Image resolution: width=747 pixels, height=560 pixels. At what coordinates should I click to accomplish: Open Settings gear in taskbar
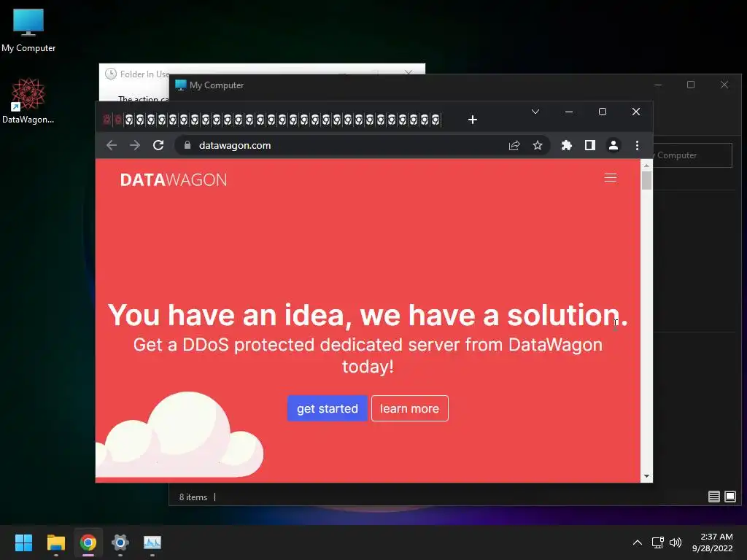click(x=120, y=542)
